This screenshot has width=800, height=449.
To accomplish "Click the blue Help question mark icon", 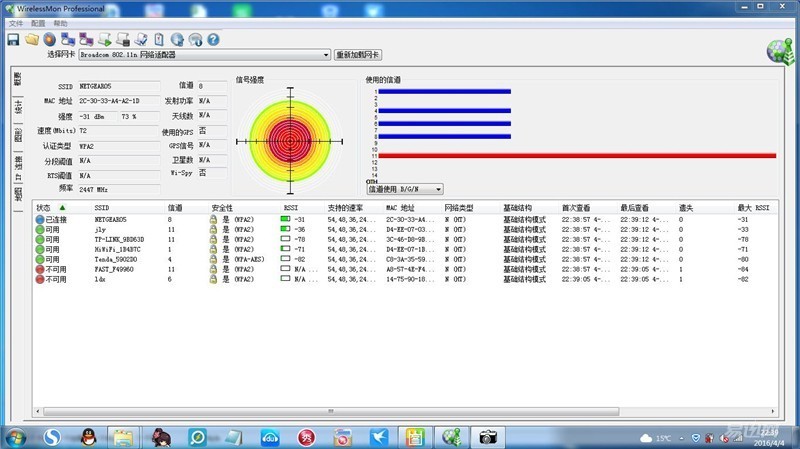I will click(x=213, y=39).
